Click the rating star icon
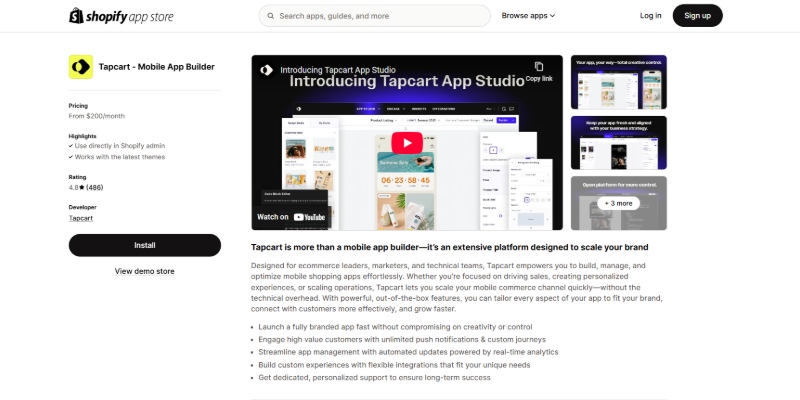This screenshot has width=800, height=400. coord(82,187)
